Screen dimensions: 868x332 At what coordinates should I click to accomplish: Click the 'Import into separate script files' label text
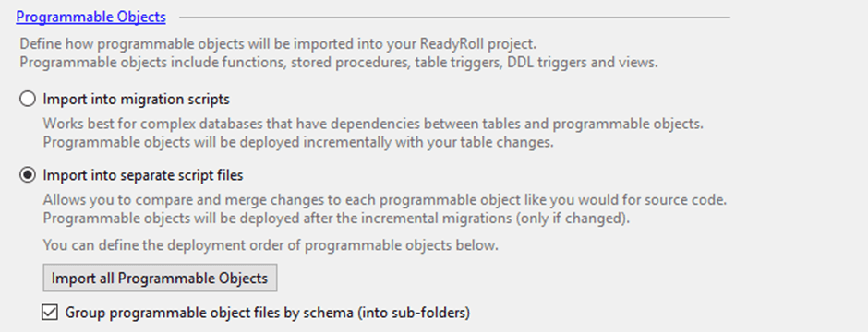tap(143, 175)
